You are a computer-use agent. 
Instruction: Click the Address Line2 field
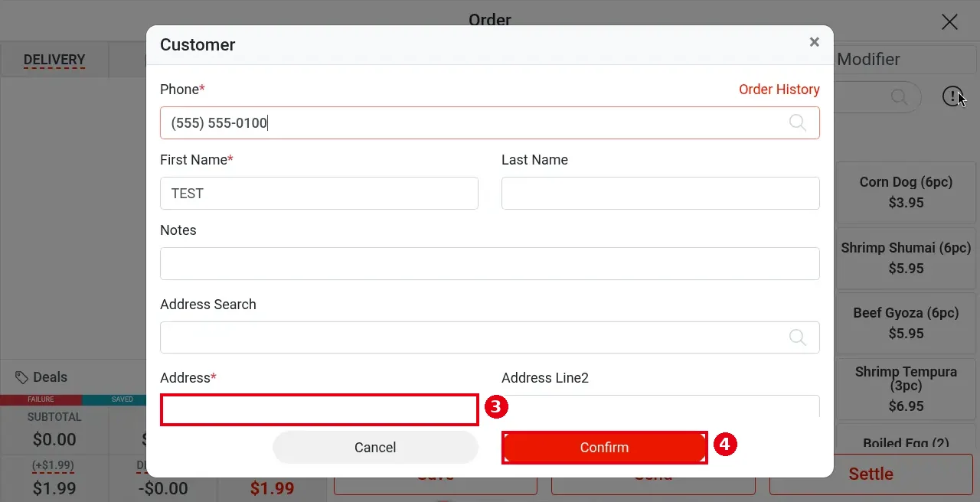661,406
